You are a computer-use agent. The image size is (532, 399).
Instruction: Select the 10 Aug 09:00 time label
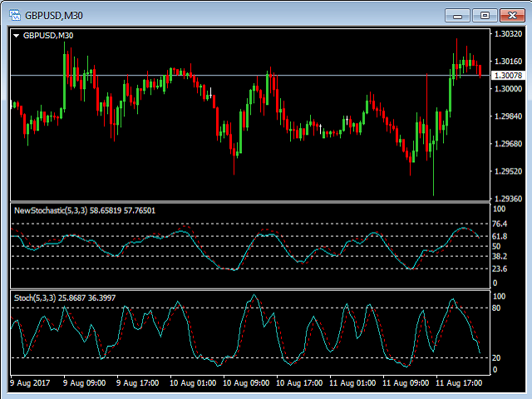(246, 384)
